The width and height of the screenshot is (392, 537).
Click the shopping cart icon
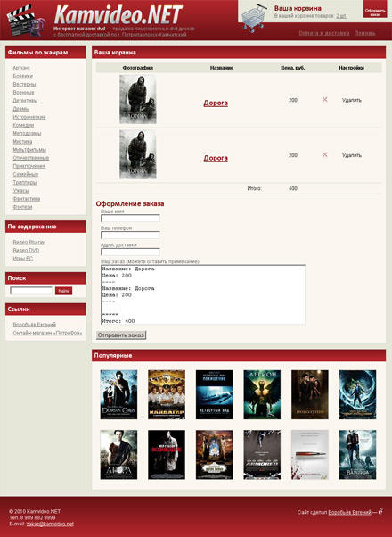click(x=254, y=18)
